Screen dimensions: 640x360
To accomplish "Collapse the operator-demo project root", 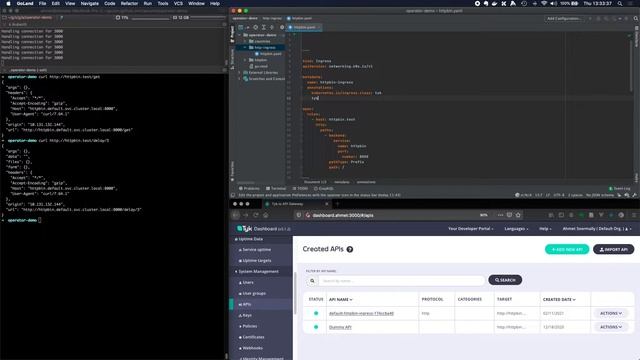I will [240, 35].
